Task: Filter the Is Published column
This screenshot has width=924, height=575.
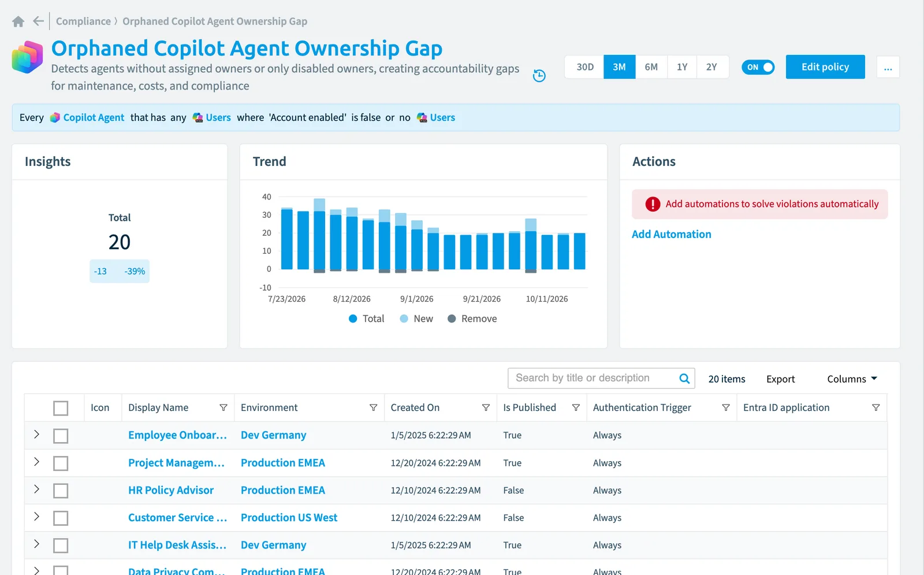Action: point(576,408)
